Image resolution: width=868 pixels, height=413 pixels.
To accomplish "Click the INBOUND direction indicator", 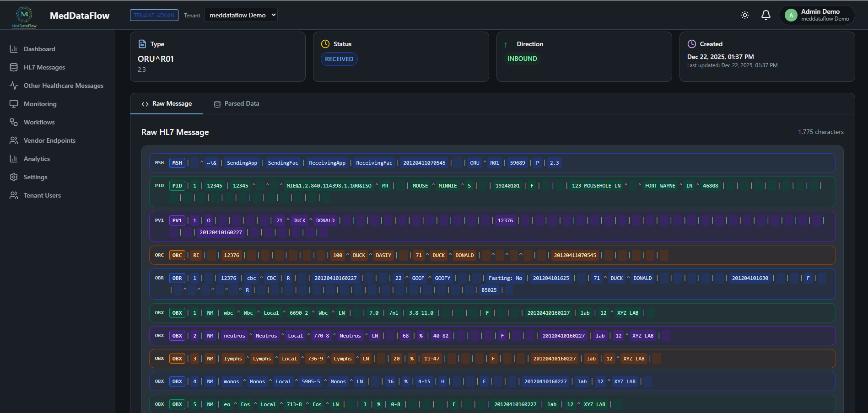I will click(522, 58).
